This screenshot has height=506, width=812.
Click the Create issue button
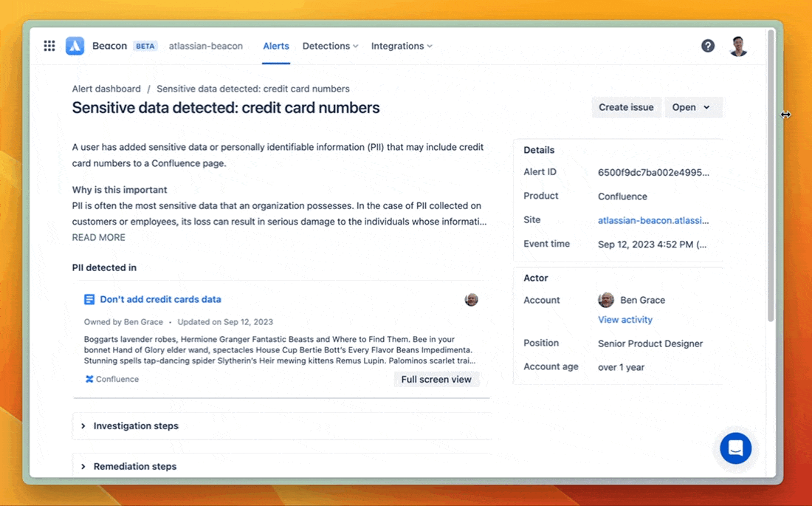pyautogui.click(x=626, y=107)
